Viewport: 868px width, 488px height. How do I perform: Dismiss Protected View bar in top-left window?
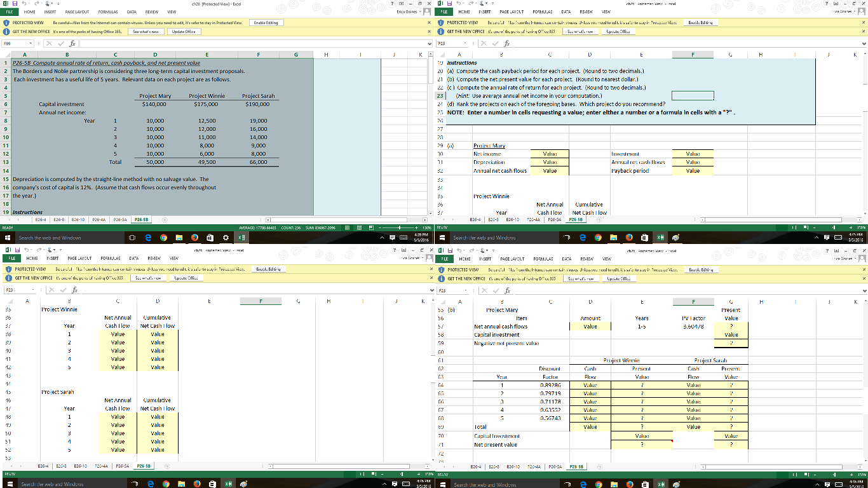click(x=430, y=21)
